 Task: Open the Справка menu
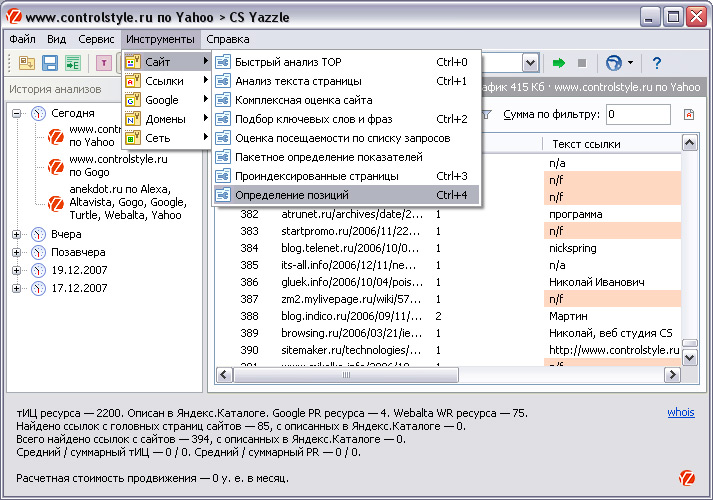228,39
